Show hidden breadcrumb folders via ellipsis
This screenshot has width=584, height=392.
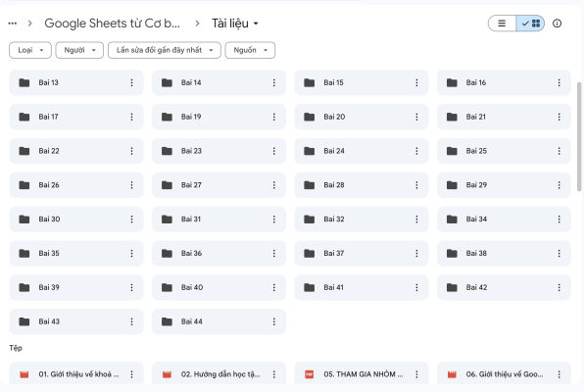(x=13, y=24)
